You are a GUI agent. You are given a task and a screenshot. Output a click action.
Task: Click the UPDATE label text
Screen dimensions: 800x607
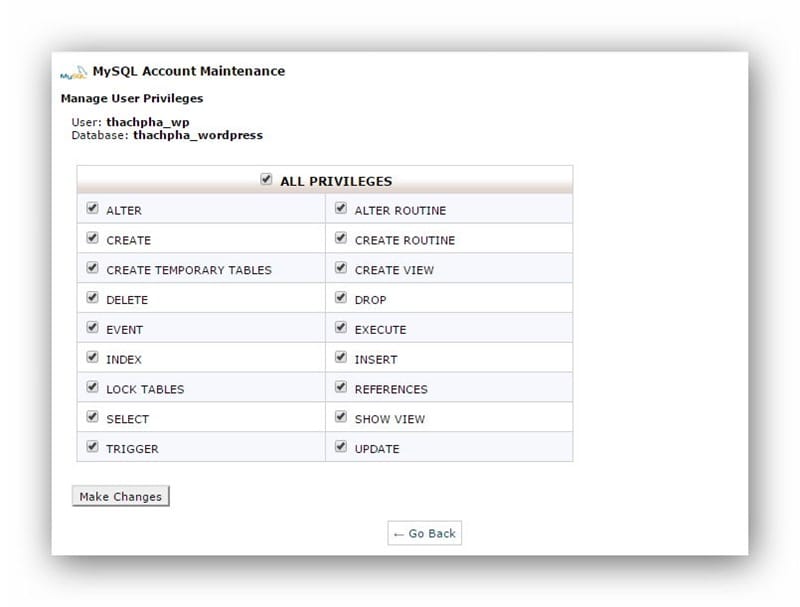pyautogui.click(x=377, y=449)
